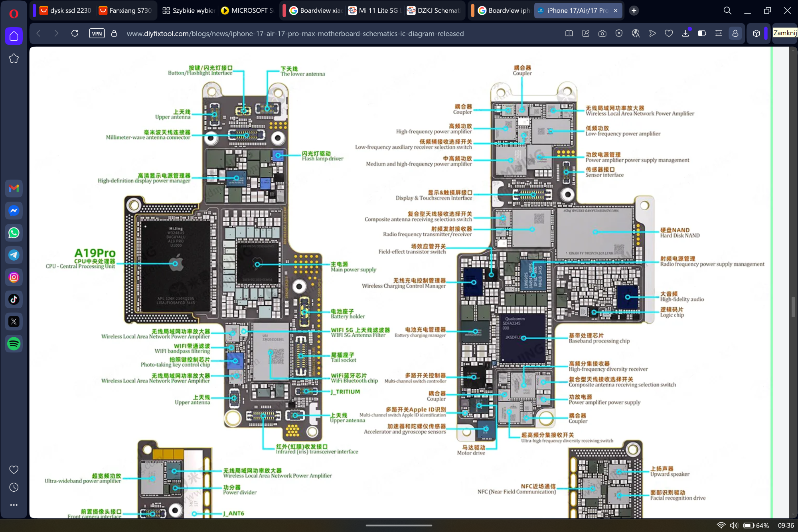Launch Spotify player from sidebar
Screen dimensions: 798x532
[x=14, y=344]
